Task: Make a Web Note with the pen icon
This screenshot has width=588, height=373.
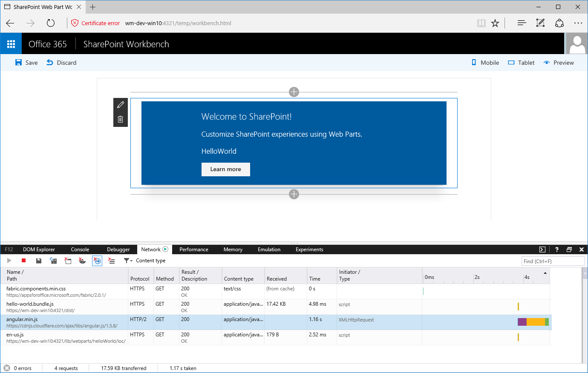Action: click(540, 23)
